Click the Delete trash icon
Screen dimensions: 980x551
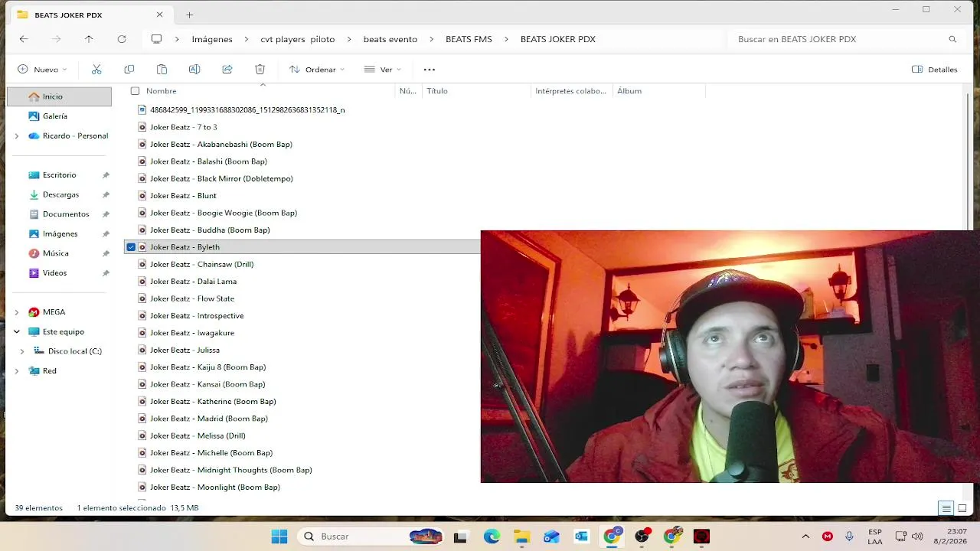(x=260, y=70)
